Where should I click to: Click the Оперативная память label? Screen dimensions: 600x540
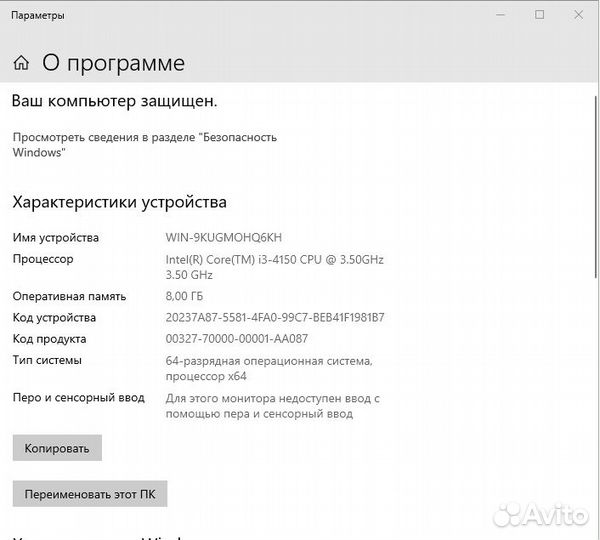(x=69, y=296)
